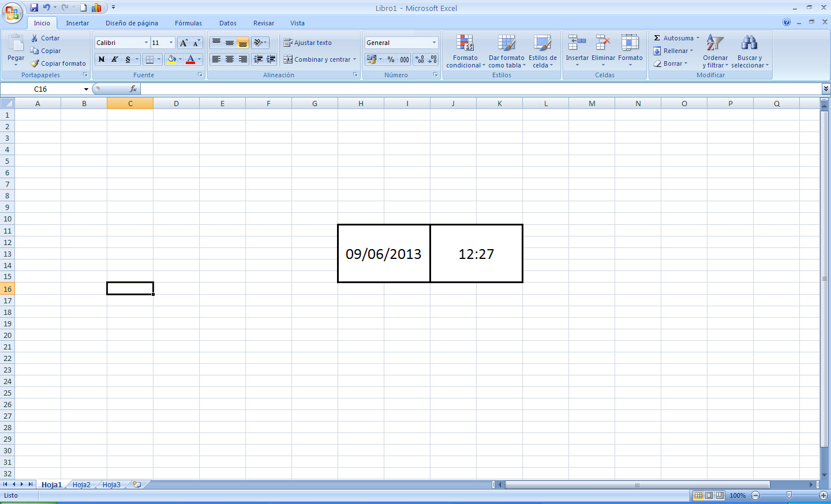Click the percentage style icon
The image size is (831, 504).
[392, 59]
